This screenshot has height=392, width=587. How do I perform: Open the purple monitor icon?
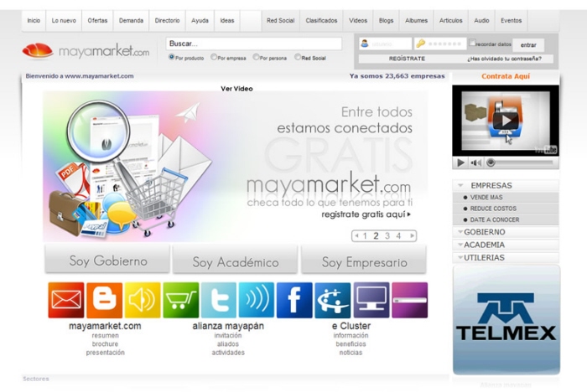click(371, 300)
